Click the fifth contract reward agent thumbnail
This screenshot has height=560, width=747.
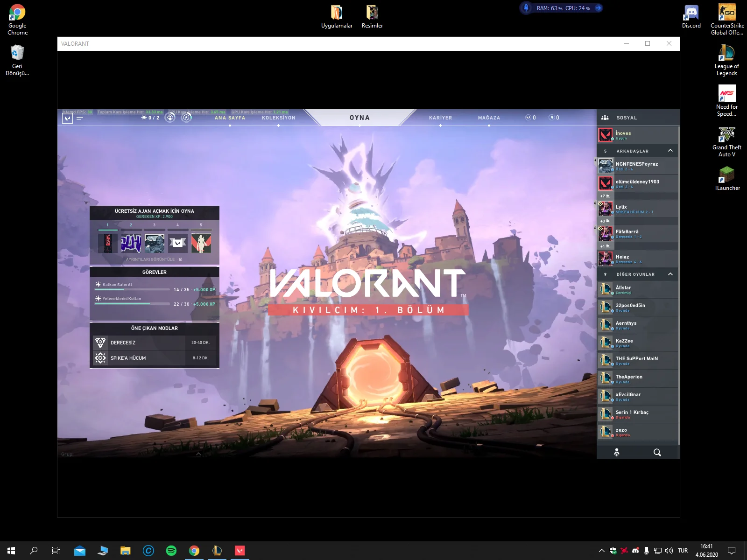coord(201,243)
